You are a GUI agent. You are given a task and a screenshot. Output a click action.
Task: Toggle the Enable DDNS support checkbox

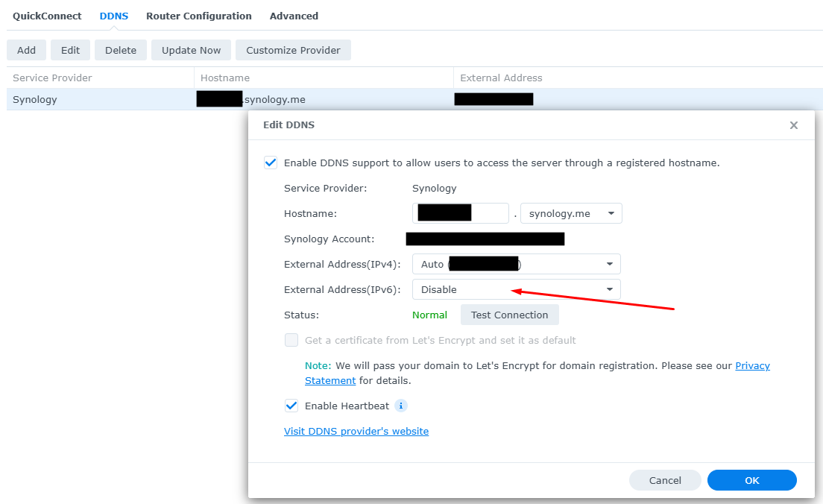pyautogui.click(x=271, y=163)
